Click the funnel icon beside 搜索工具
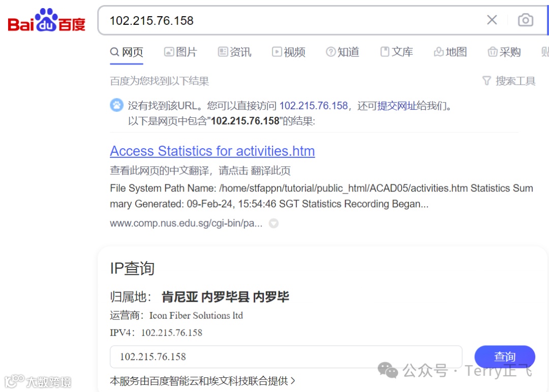Viewport: 549px width, 392px height. [486, 81]
